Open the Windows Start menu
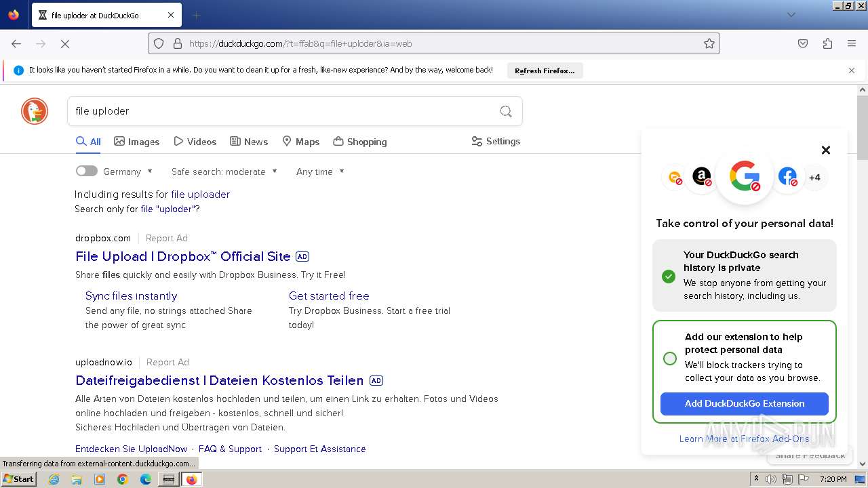Image resolution: width=868 pixels, height=488 pixels. pyautogui.click(x=19, y=479)
